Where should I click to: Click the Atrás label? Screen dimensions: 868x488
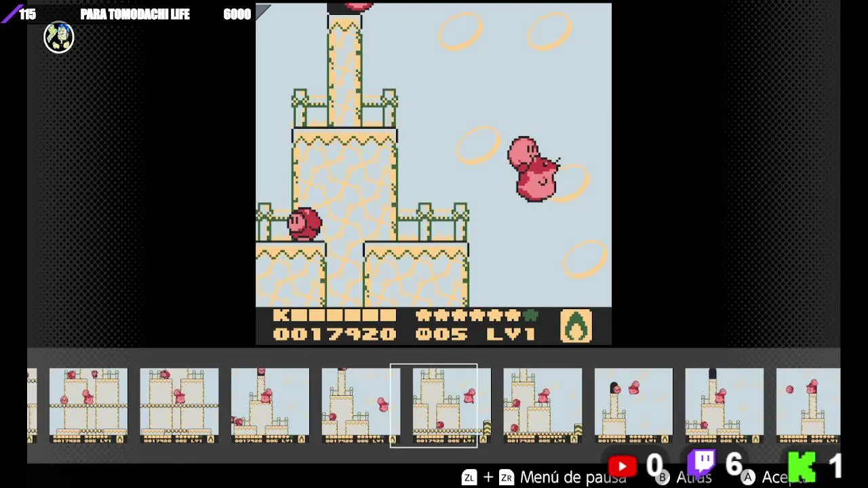(x=693, y=477)
